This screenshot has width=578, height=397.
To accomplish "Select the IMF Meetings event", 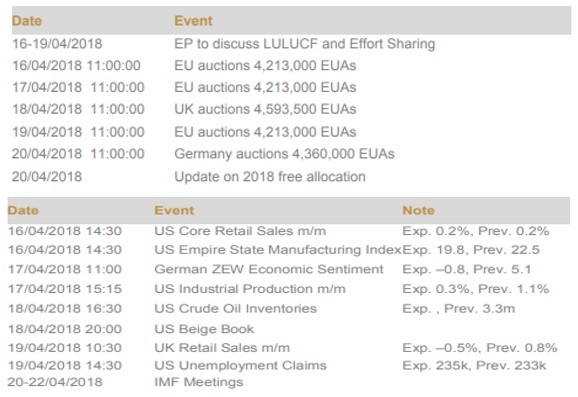I will [x=199, y=382].
